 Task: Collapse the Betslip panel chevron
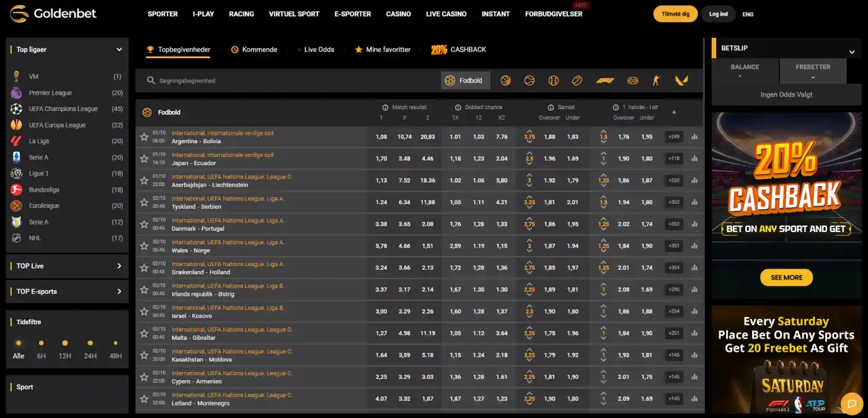tap(852, 52)
